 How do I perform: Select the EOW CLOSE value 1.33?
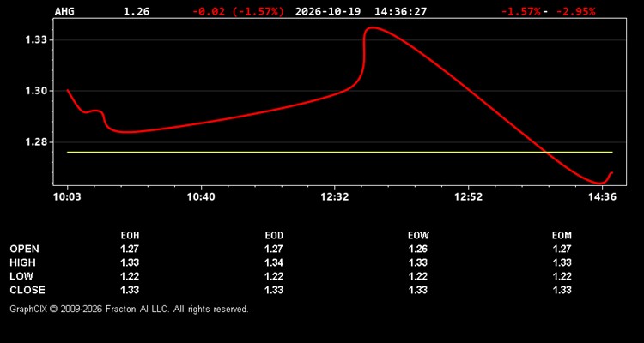418,290
